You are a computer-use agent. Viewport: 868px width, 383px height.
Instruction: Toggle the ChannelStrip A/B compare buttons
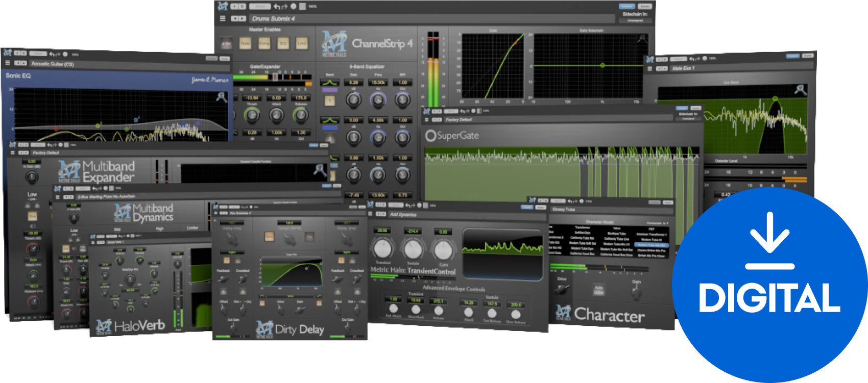click(238, 7)
